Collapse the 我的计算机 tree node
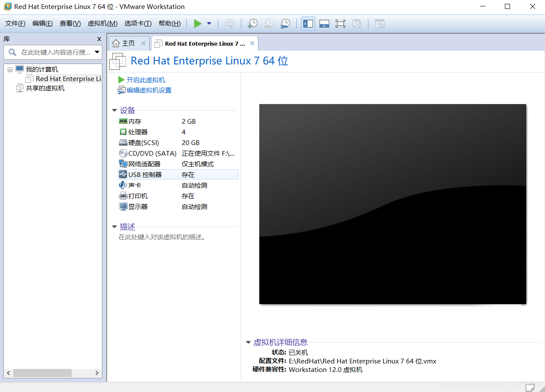The width and height of the screenshot is (545, 392). click(x=10, y=70)
